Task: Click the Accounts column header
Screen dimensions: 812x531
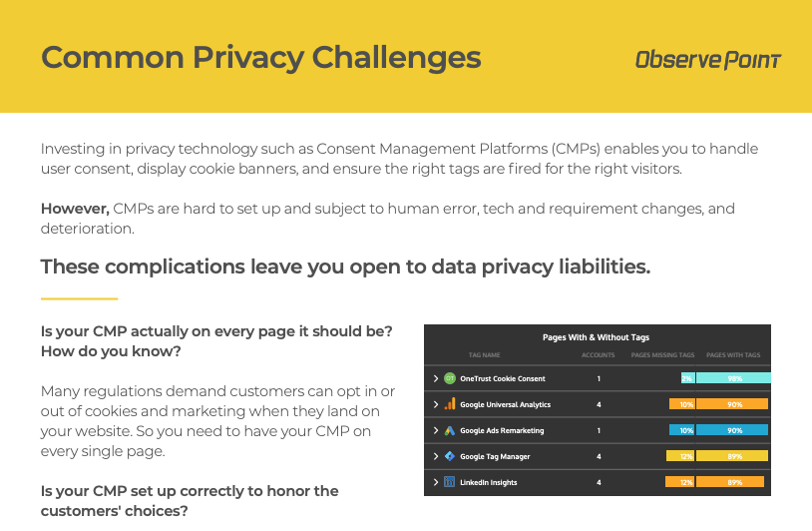Action: 598,354
